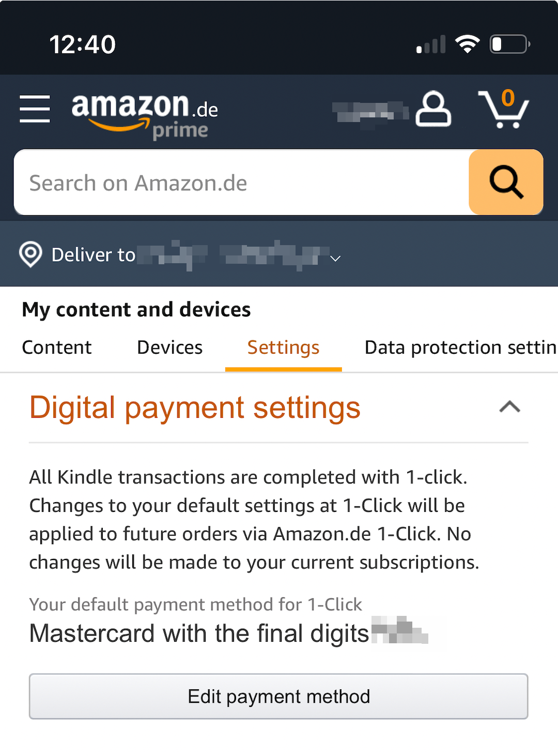
Task: Click the Edit payment method button
Action: click(x=278, y=696)
